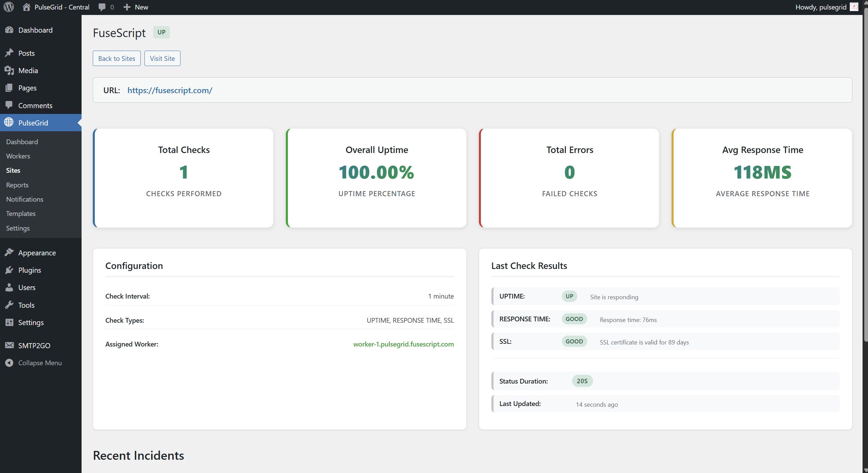
Task: Open the https://fusescript.com/ URL link
Action: click(x=170, y=90)
